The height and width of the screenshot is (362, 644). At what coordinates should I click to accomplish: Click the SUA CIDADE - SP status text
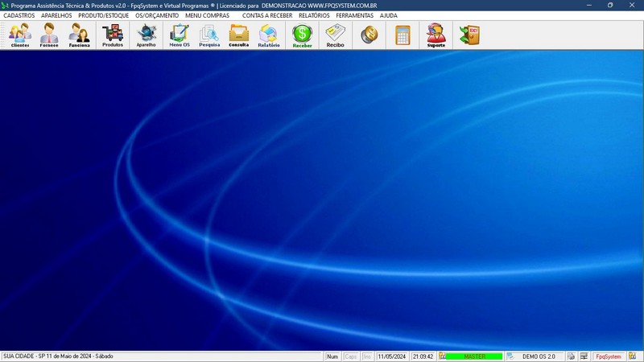click(58, 356)
